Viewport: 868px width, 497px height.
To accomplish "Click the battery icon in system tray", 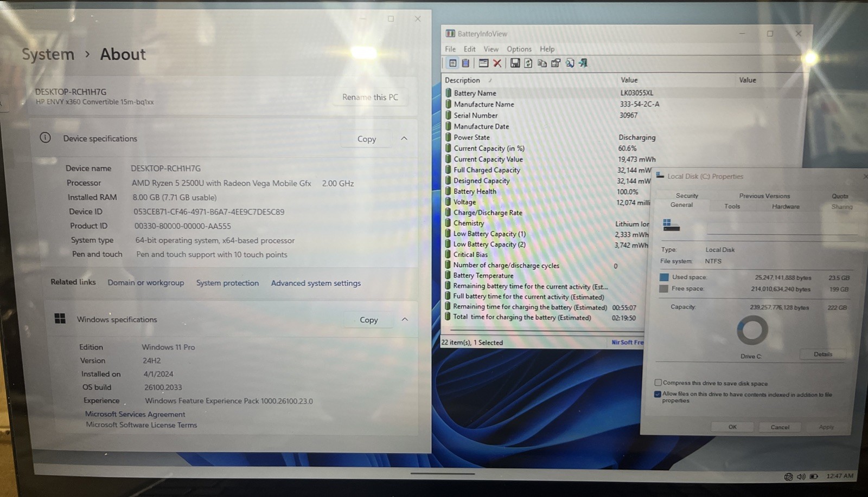I will [x=814, y=476].
